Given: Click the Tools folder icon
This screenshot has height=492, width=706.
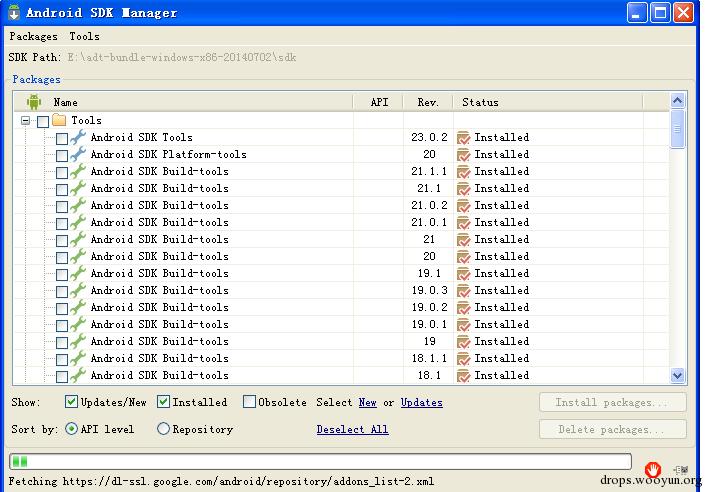Looking at the screenshot, I should pos(59,120).
